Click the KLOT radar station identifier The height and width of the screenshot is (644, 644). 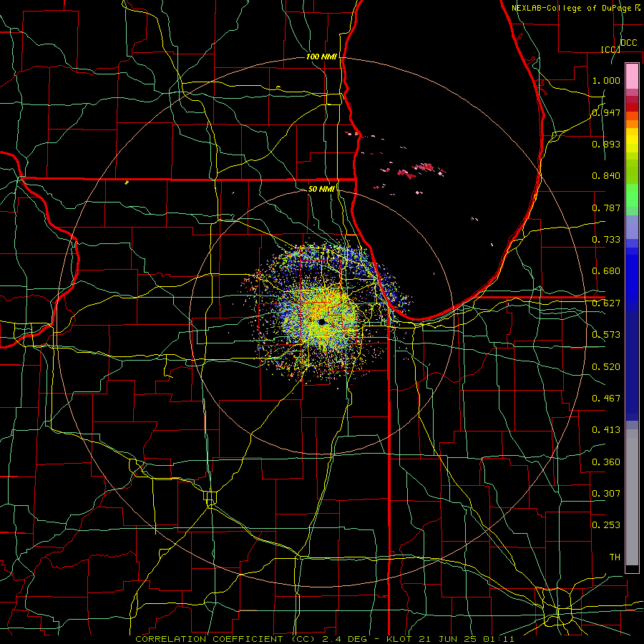(x=399, y=639)
